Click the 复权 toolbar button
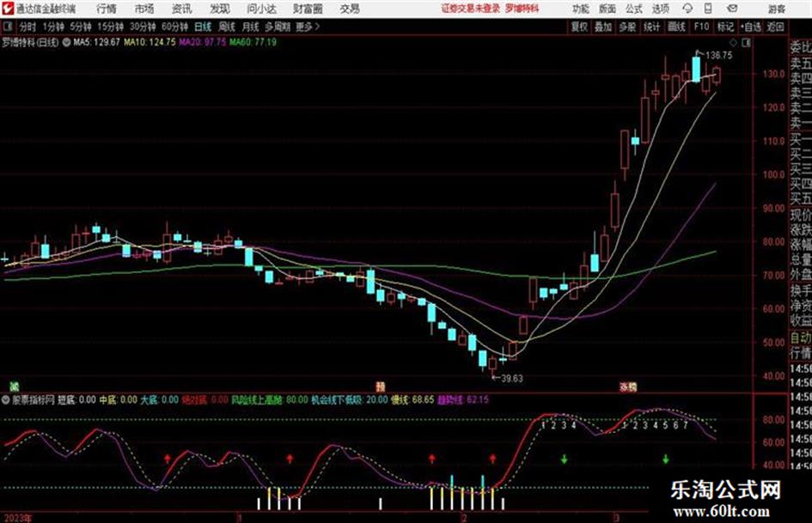This screenshot has width=812, height=523. click(579, 27)
